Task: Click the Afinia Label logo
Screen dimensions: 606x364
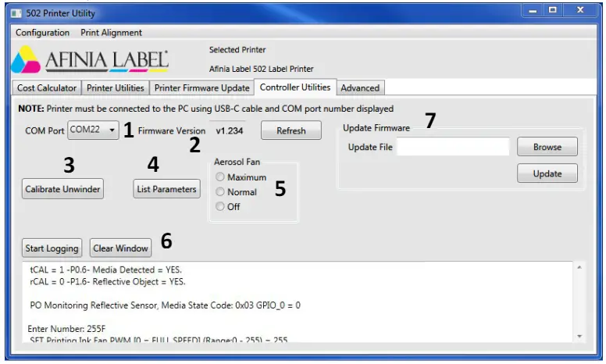Action: coord(91,60)
